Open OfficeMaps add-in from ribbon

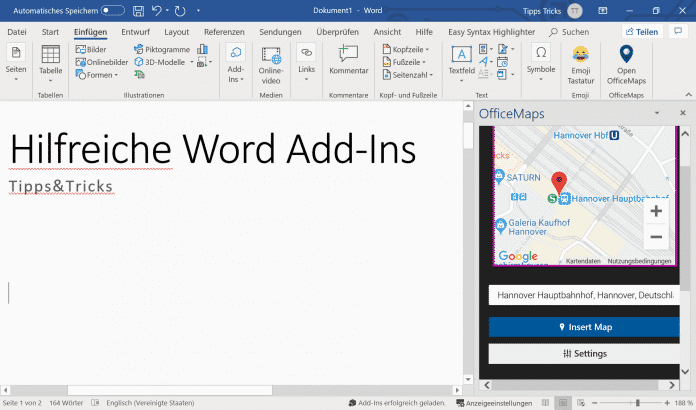point(626,62)
